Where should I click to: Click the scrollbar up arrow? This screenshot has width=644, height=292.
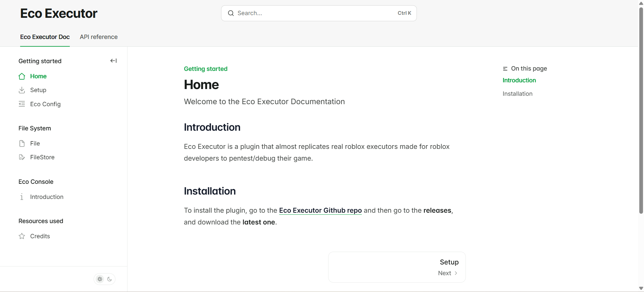(641, 3)
